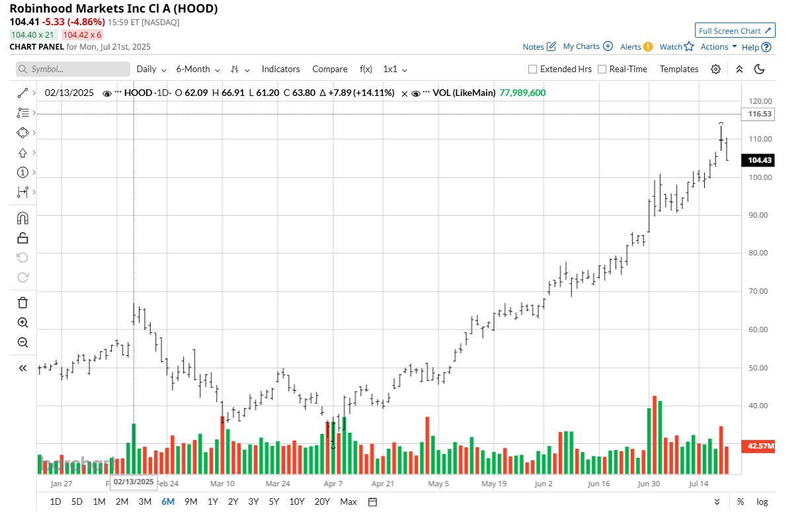
Task: Click the Help question mark icon
Action: click(766, 47)
